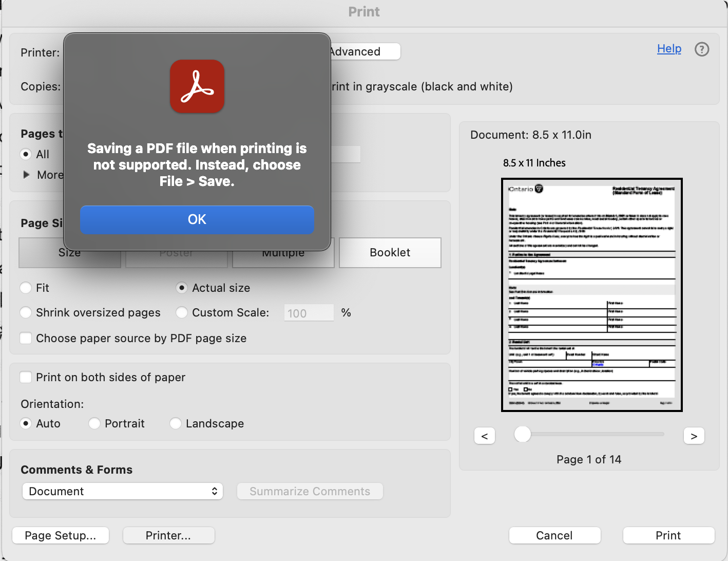Switch to the Booklet tab
Screen dimensions: 728x561
390,253
